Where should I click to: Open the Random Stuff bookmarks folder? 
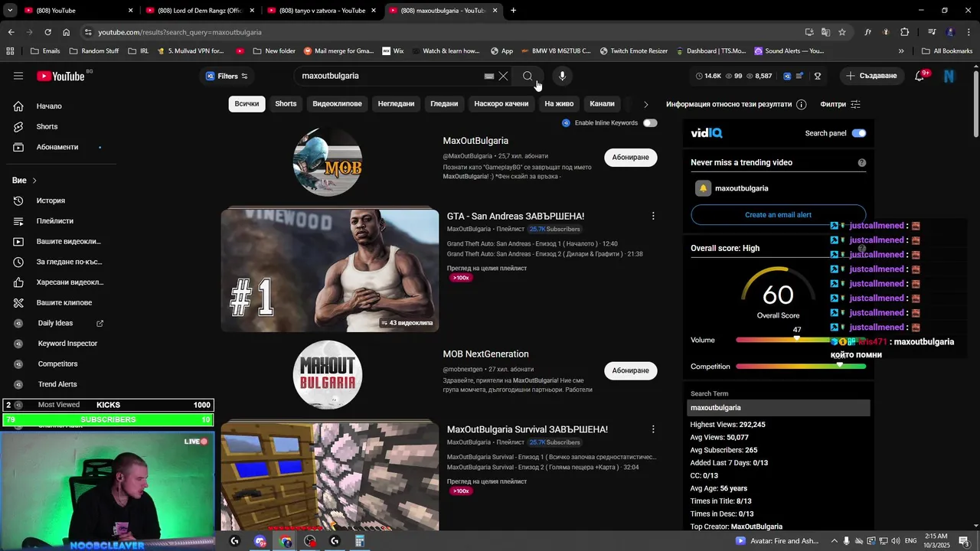coord(93,51)
